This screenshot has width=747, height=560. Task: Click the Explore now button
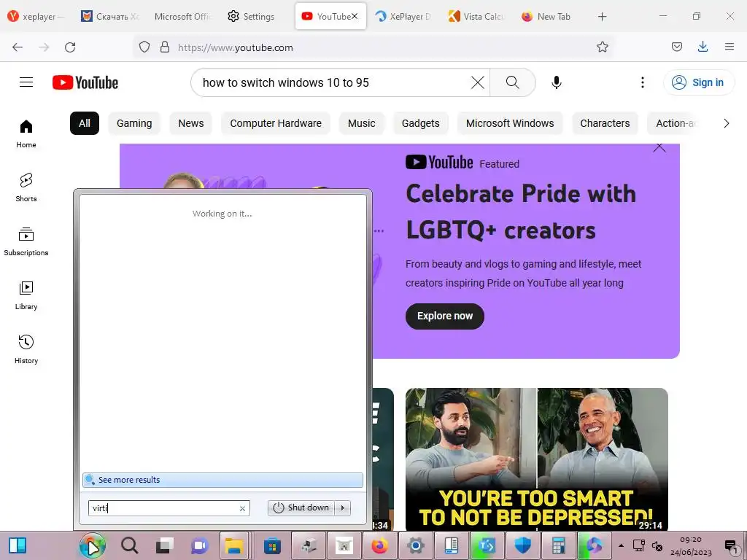coord(445,316)
